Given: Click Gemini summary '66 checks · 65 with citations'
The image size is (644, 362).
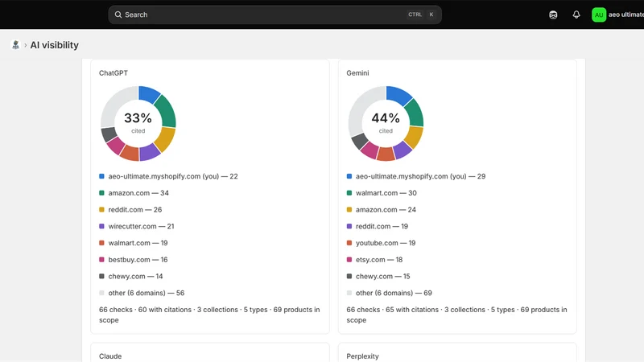Looking at the screenshot, I should (x=393, y=310).
